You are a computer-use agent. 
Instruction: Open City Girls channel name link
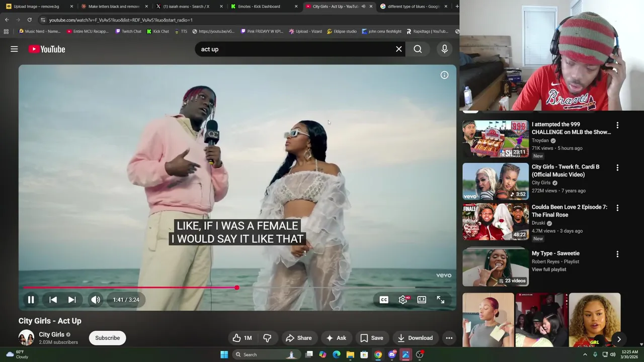[x=51, y=334]
